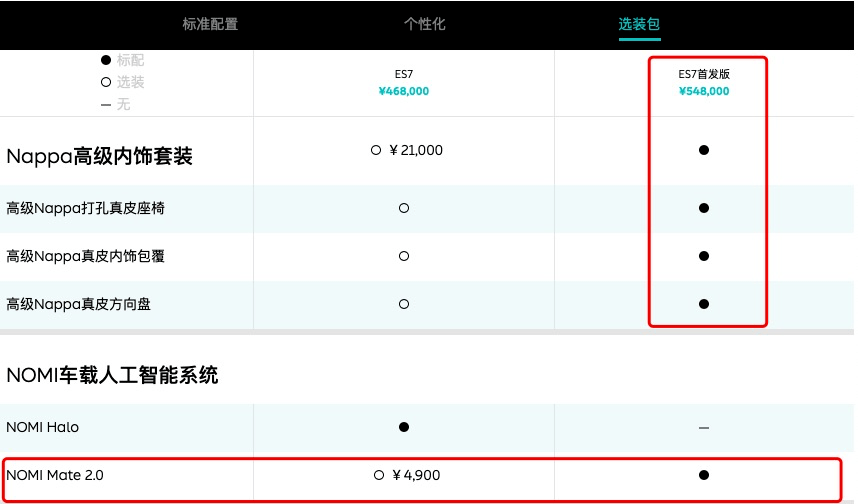Click the 无 legend dash symbol

click(106, 105)
